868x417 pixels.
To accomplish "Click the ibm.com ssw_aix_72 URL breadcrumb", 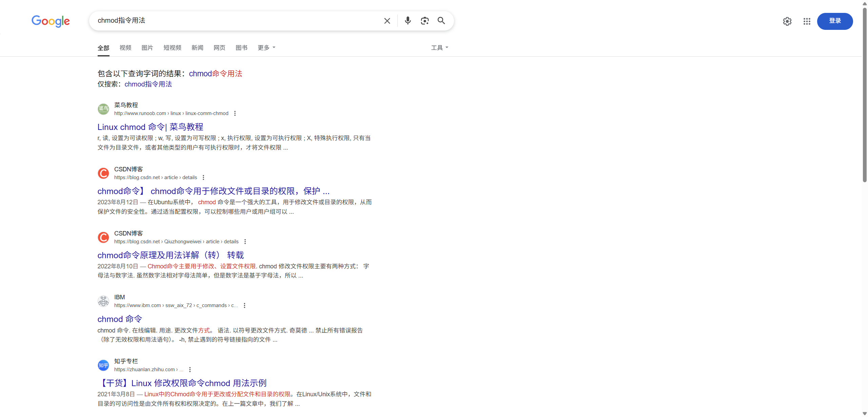I will tap(176, 305).
